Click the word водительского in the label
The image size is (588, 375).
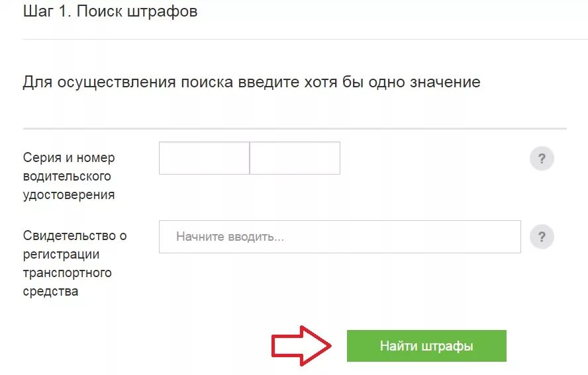(67, 177)
